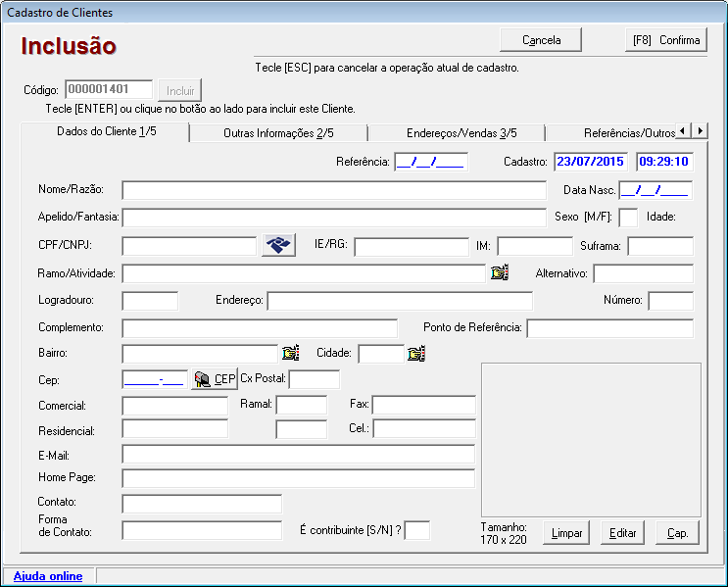The width and height of the screenshot is (728, 587).
Task: Open the Endereços/Vendas 3/5 tab
Action: click(x=457, y=133)
